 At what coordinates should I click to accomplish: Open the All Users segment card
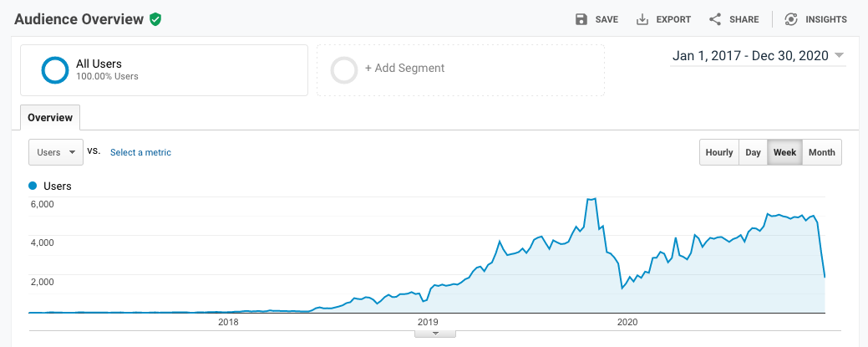tap(164, 70)
